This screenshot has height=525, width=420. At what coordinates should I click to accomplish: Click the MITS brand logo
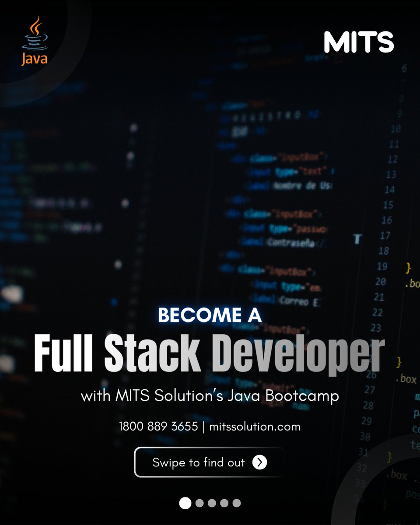(x=359, y=42)
